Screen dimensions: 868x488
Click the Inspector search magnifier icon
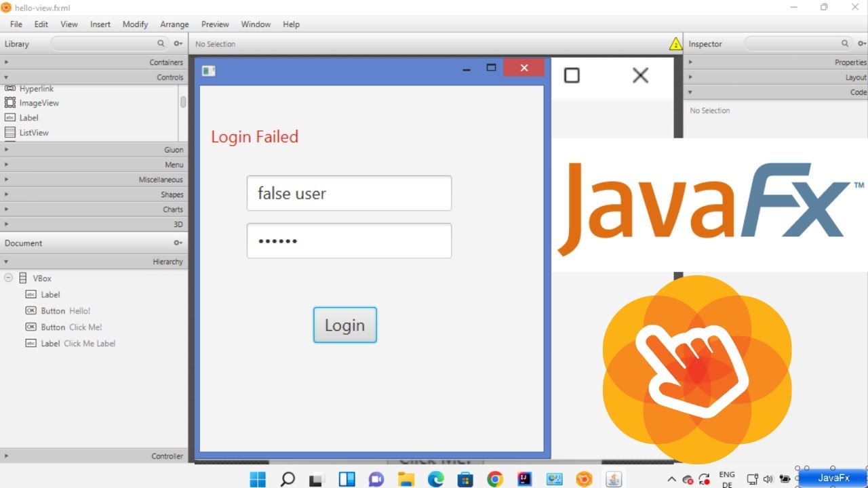coord(845,43)
